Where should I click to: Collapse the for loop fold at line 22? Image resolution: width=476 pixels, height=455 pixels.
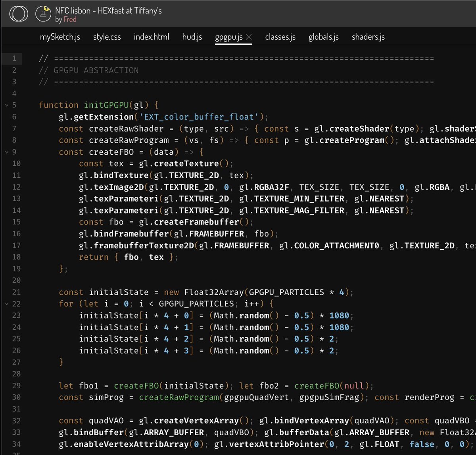pos(6,304)
